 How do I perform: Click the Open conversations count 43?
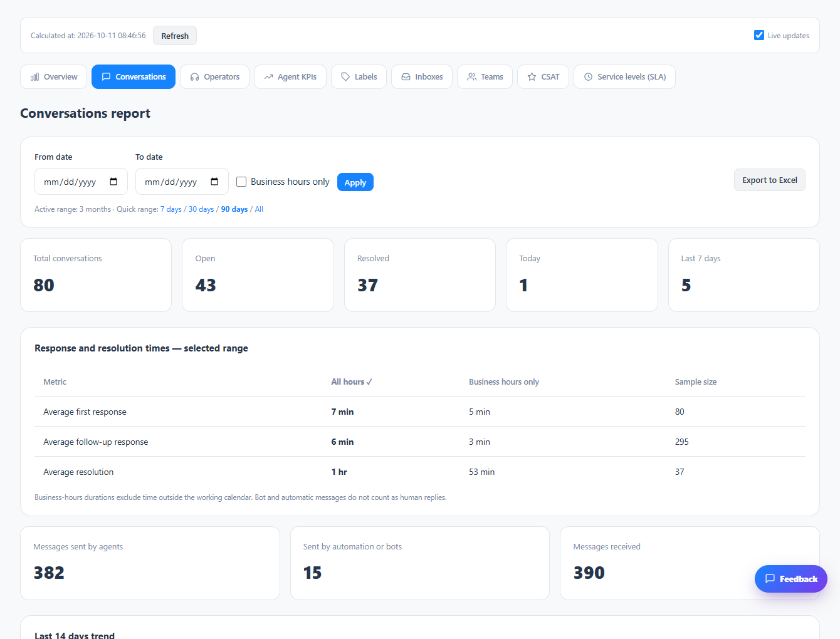pos(206,285)
